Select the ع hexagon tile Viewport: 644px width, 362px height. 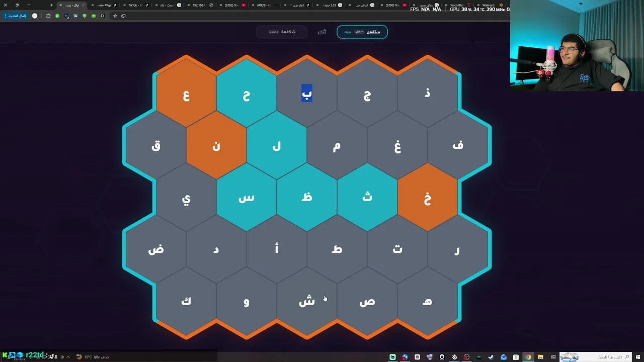[186, 94]
